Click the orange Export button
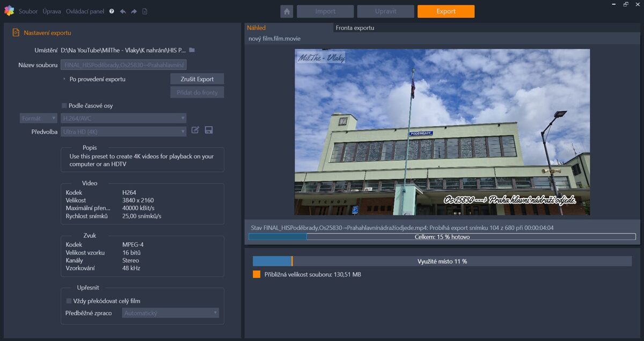Viewport: 644px width, 341px height. [x=445, y=11]
